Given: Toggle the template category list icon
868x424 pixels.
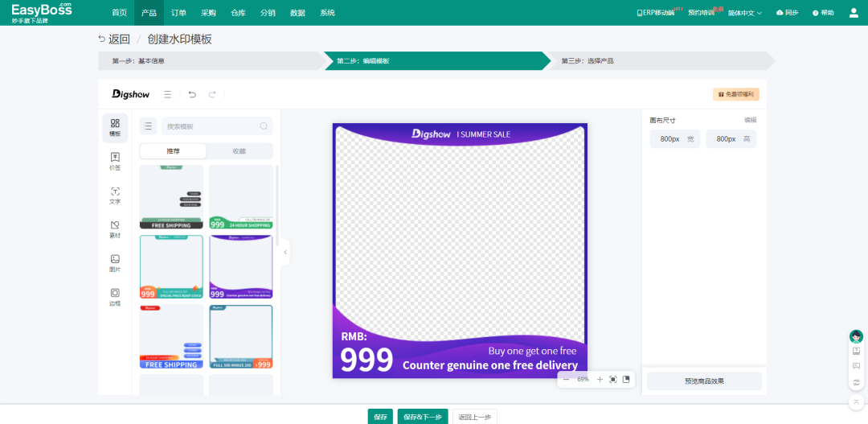Looking at the screenshot, I should click(x=148, y=126).
